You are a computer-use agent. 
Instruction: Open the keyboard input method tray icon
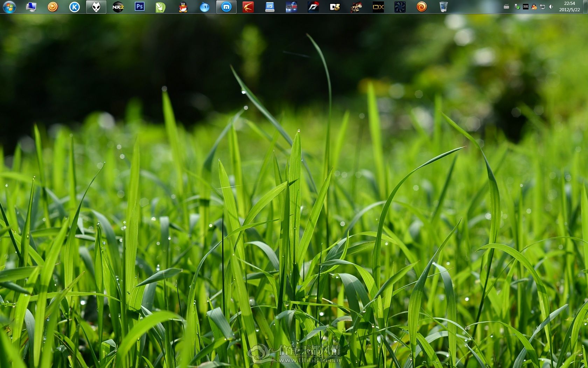coord(506,7)
